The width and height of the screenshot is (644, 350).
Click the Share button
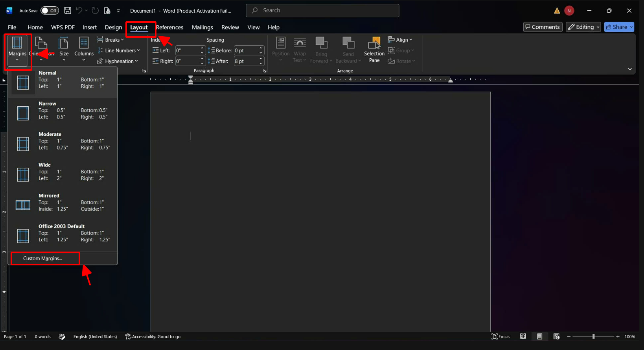(619, 27)
